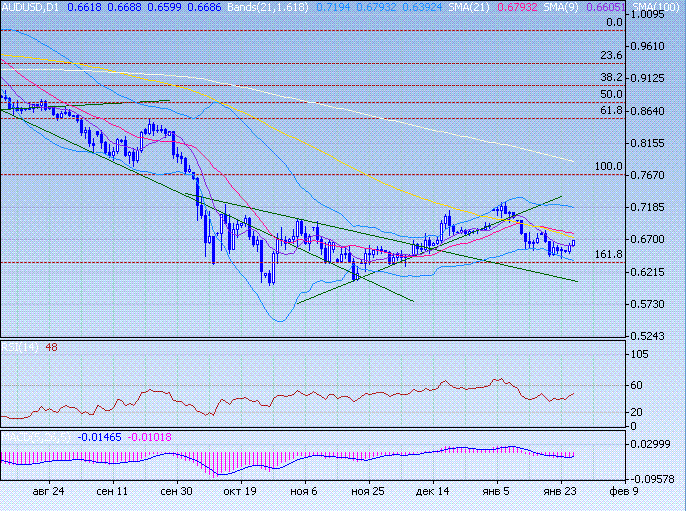This screenshot has height=511, width=686.
Task: Click the 'авг 24' date on time axis
Action: (48, 492)
